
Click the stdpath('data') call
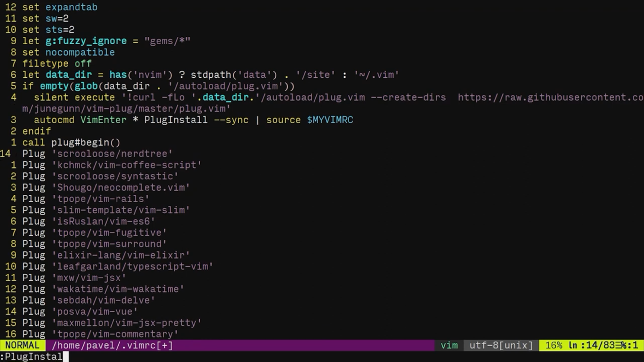234,75
